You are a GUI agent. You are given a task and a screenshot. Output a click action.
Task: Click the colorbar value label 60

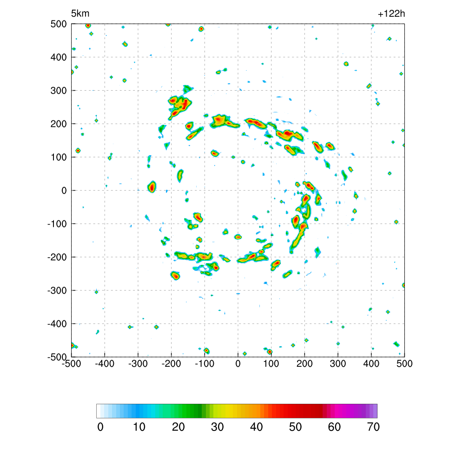coord(334,427)
